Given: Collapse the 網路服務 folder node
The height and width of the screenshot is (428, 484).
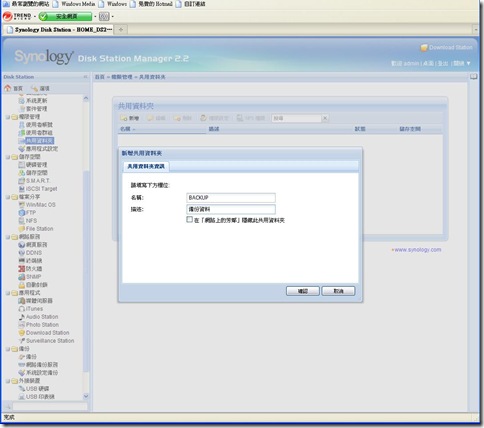Looking at the screenshot, I should pyautogui.click(x=8, y=237).
